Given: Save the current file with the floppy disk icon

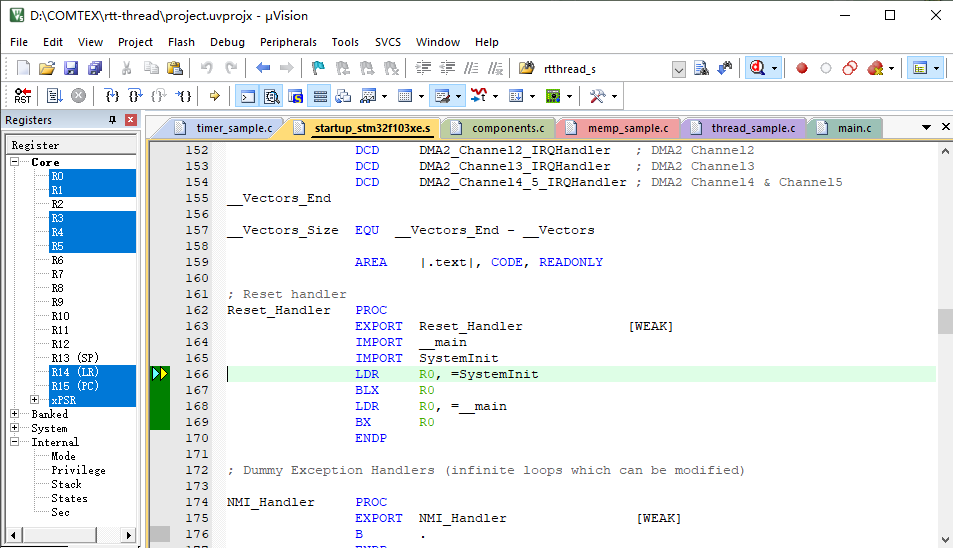Looking at the screenshot, I should tap(71, 68).
